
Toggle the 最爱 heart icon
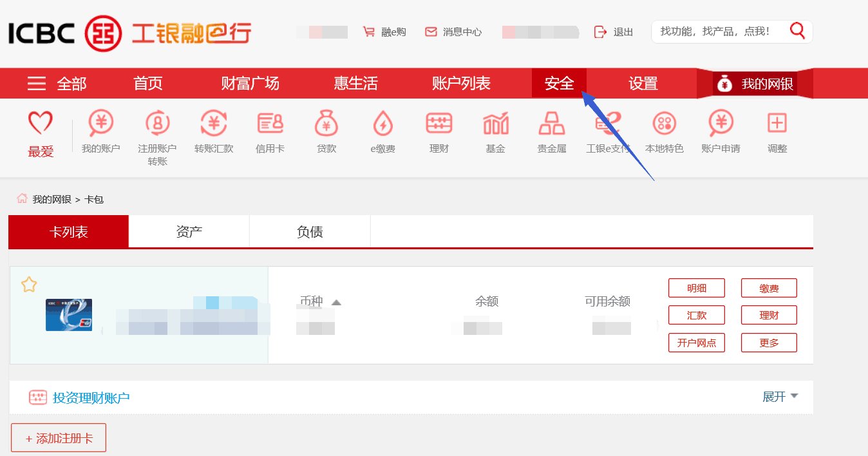[x=40, y=124]
